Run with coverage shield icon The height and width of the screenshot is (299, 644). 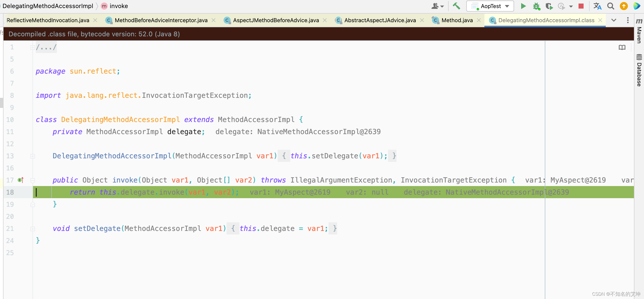[x=549, y=6]
